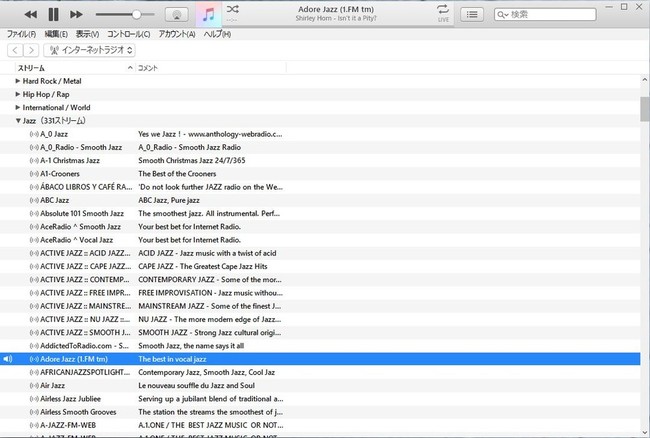
Task: Expand the Hip Hop / Rap category
Action: pos(18,94)
